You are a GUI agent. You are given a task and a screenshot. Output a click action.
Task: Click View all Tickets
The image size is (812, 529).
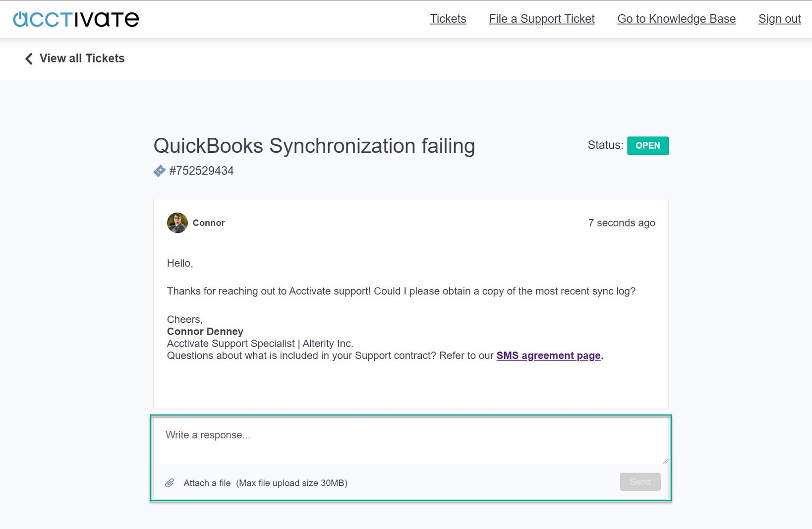click(82, 59)
